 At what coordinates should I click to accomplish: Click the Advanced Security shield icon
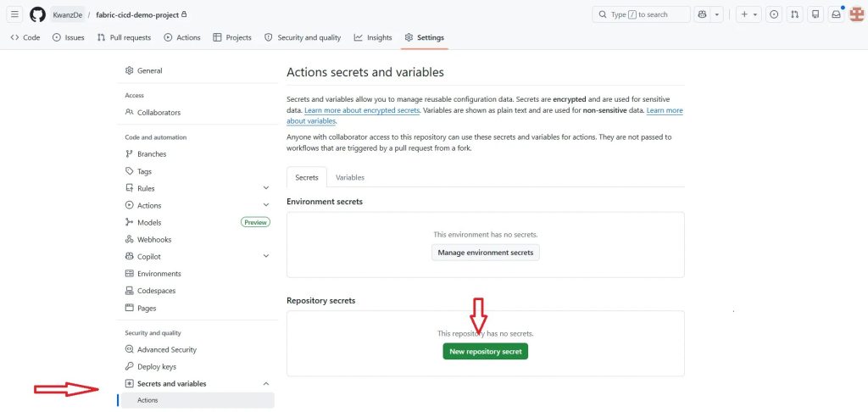point(130,350)
